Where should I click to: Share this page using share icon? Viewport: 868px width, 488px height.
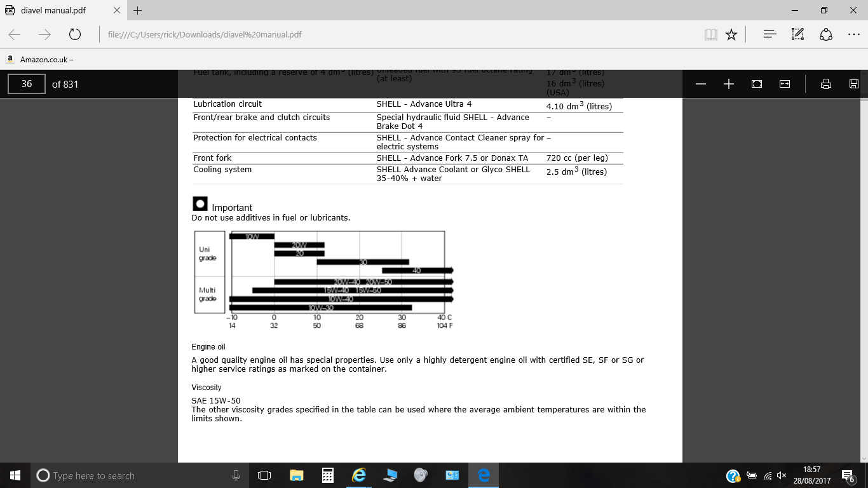(826, 34)
